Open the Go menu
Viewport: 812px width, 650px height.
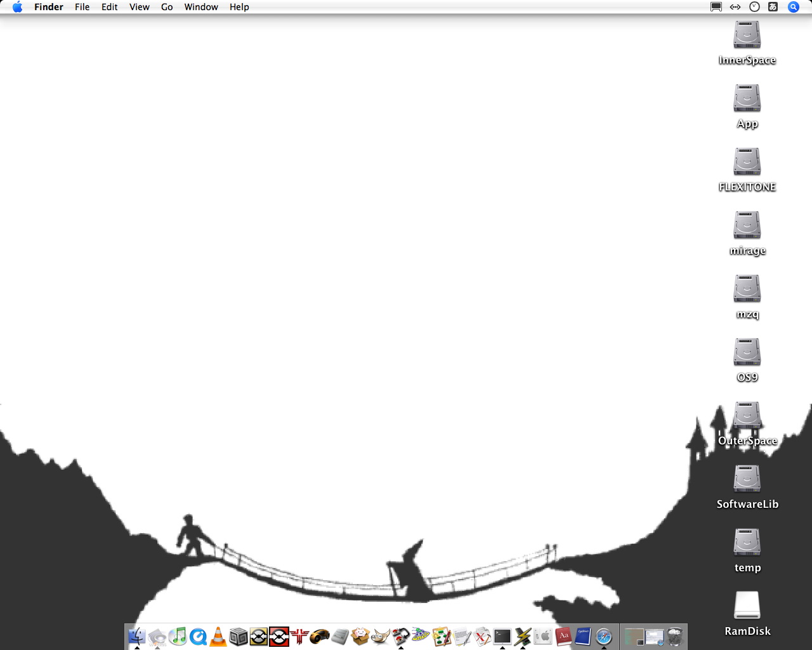[x=167, y=7]
